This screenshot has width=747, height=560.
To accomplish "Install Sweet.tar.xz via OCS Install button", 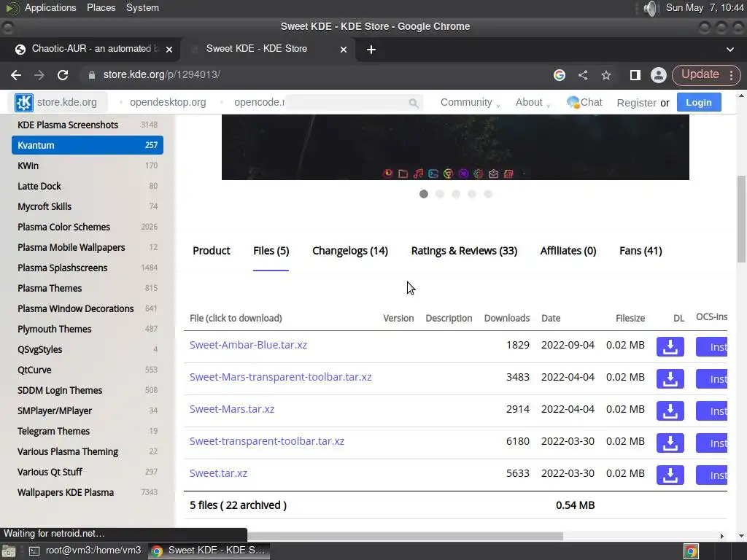I will pos(711,475).
